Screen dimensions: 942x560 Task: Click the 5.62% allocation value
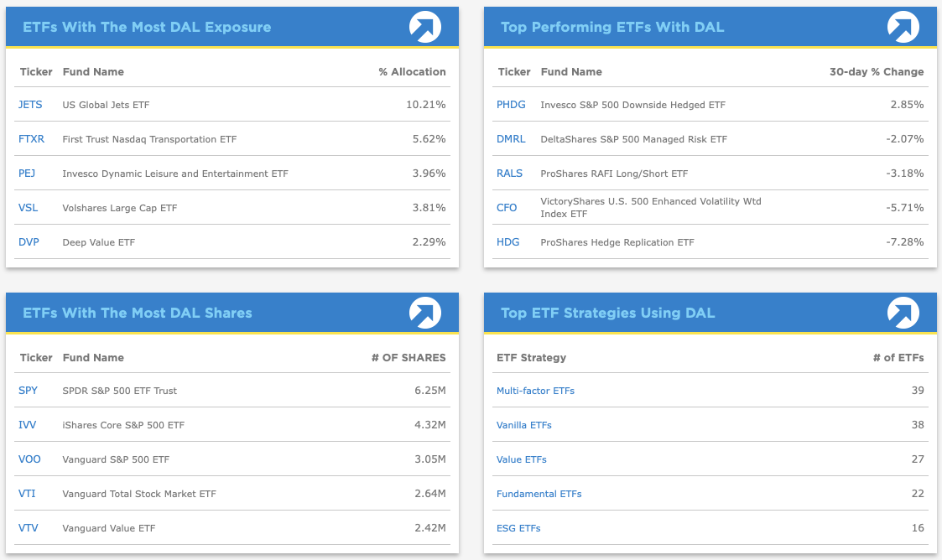pyautogui.click(x=429, y=138)
